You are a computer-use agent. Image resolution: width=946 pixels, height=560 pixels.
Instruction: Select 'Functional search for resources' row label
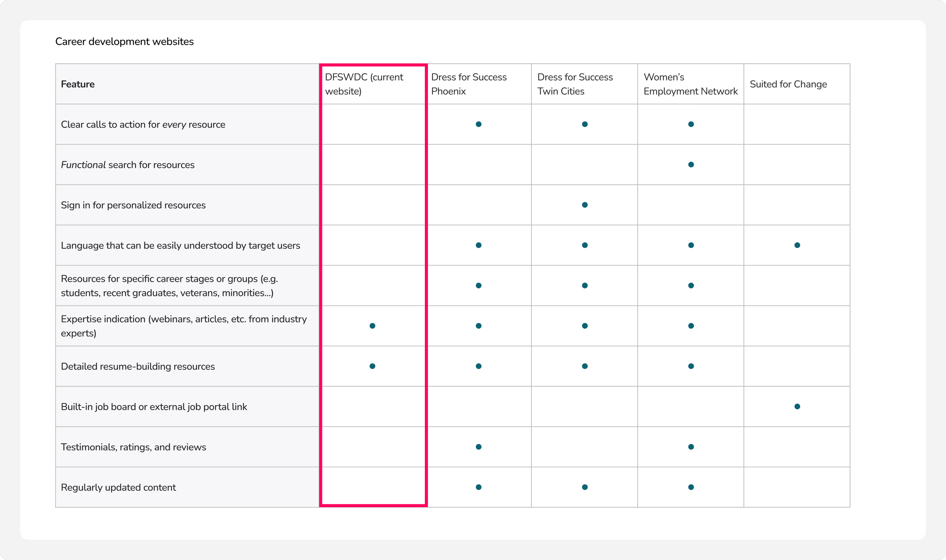(128, 165)
